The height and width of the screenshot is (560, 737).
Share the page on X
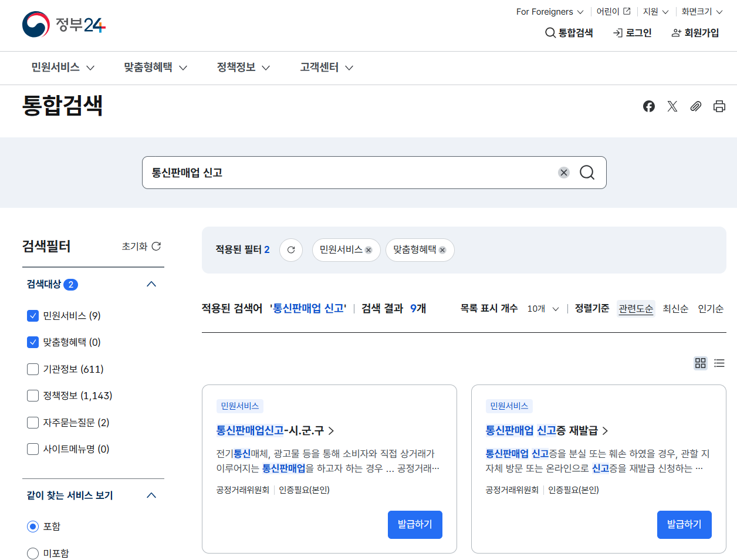click(672, 106)
